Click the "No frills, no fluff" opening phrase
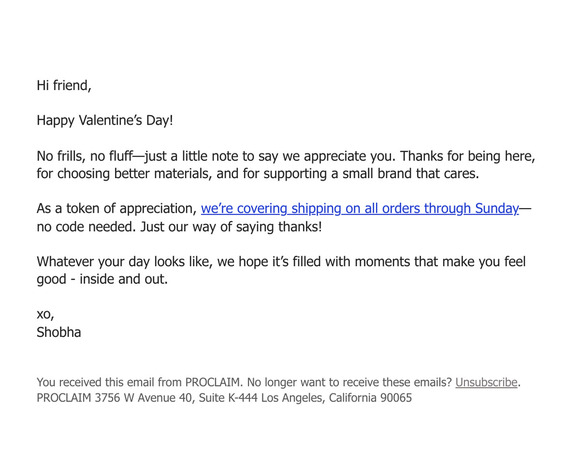 coord(85,156)
